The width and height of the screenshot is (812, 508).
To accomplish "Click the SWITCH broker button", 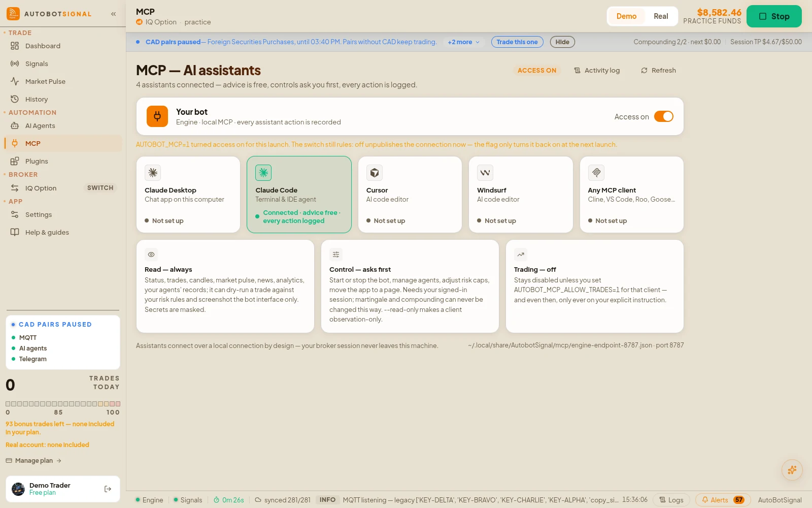I will click(100, 188).
